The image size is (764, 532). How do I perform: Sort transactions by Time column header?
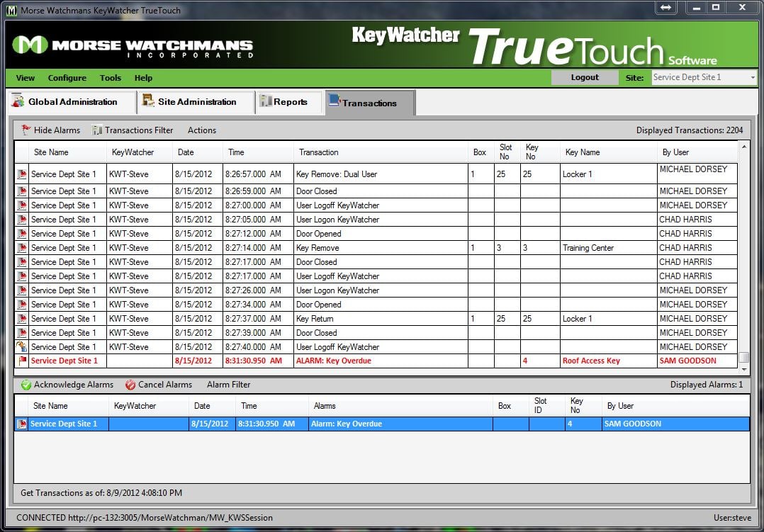258,152
